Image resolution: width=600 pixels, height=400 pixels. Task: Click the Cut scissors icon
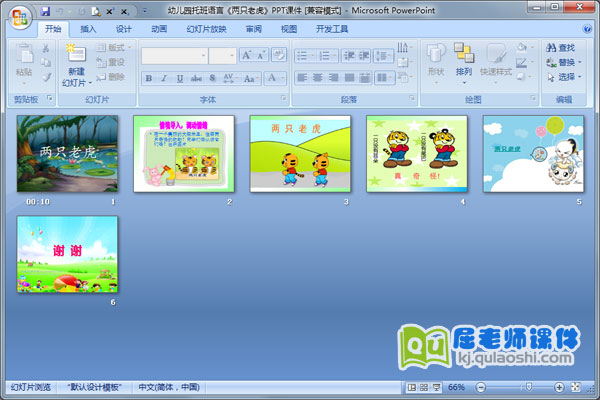pos(46,48)
